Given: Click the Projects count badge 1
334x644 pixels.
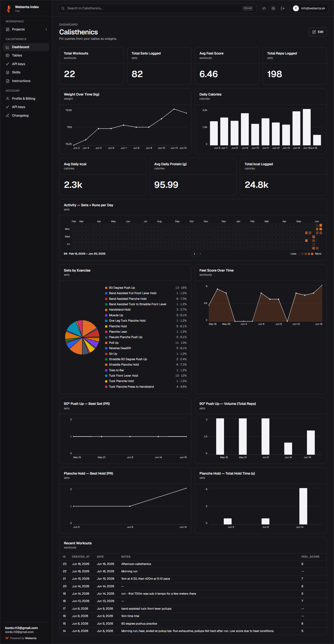Looking at the screenshot, I should pos(46,29).
